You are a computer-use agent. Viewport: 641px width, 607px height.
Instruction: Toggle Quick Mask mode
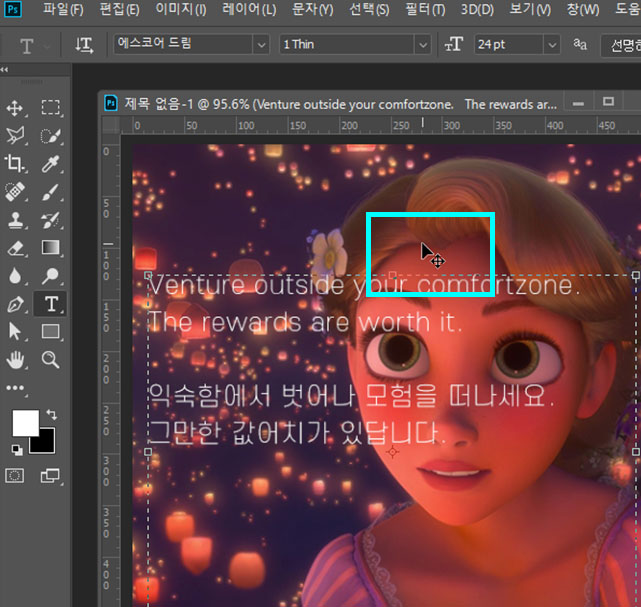[15, 476]
